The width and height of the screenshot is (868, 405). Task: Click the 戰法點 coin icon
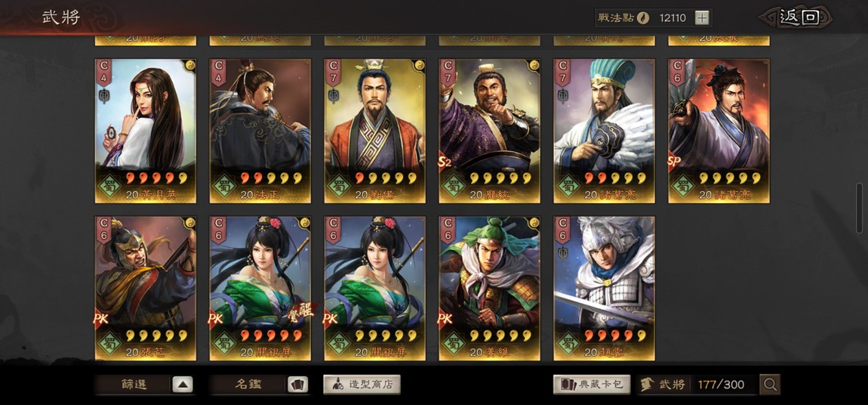tap(642, 17)
